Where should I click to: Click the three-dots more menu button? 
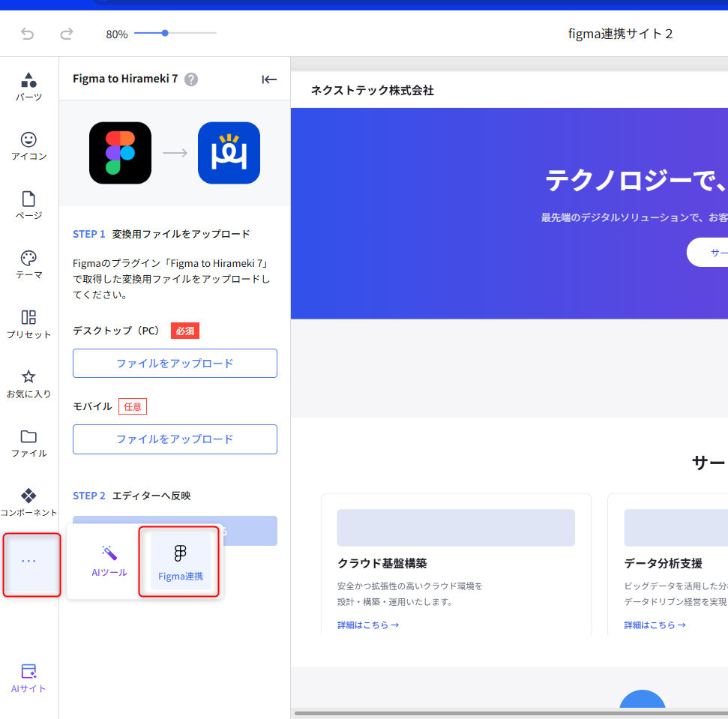coord(28,562)
